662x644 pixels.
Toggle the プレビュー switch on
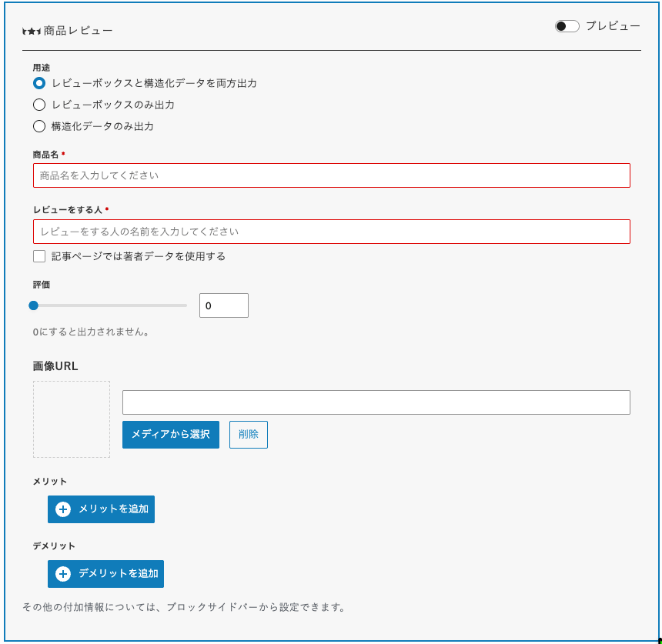coord(567,25)
